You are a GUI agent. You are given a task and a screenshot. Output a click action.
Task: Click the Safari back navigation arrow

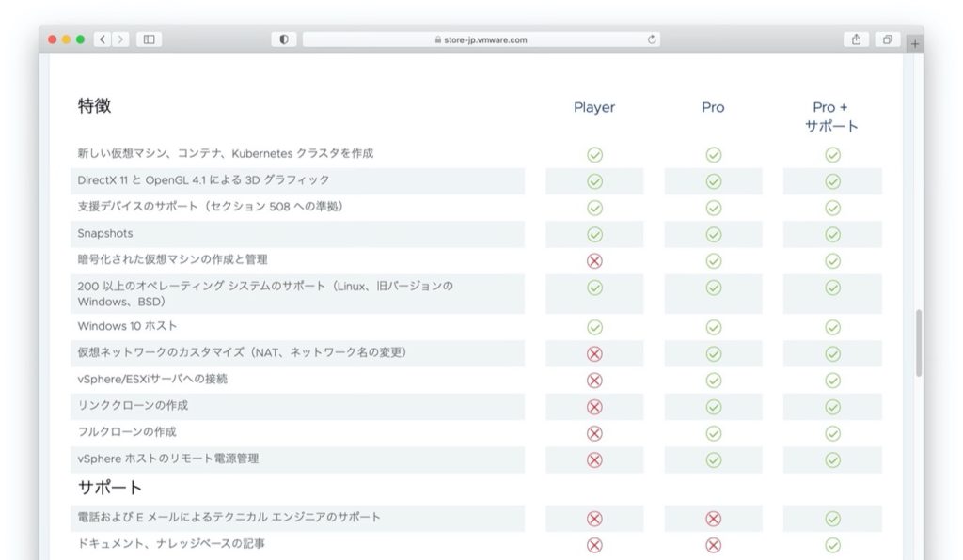(x=103, y=39)
